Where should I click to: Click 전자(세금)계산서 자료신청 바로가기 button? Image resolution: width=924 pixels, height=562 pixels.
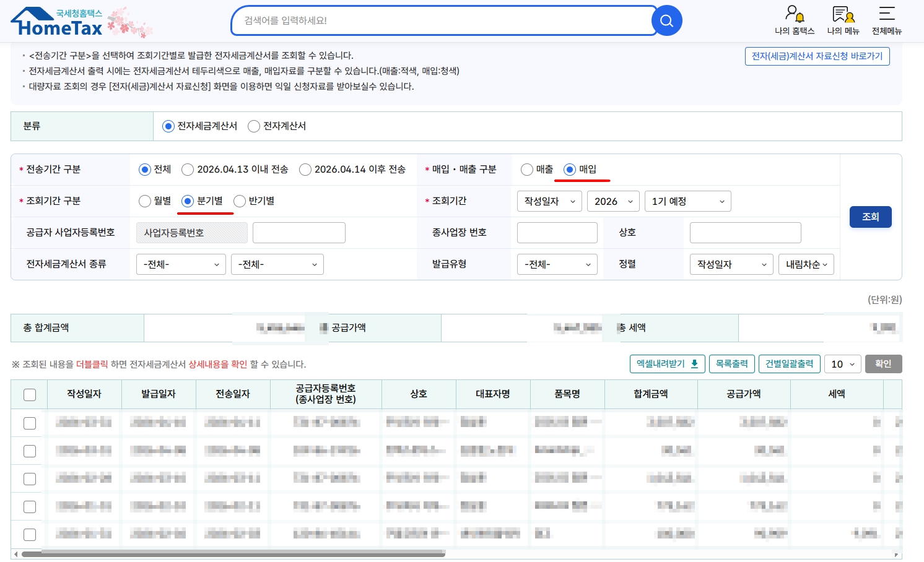pyautogui.click(x=817, y=56)
